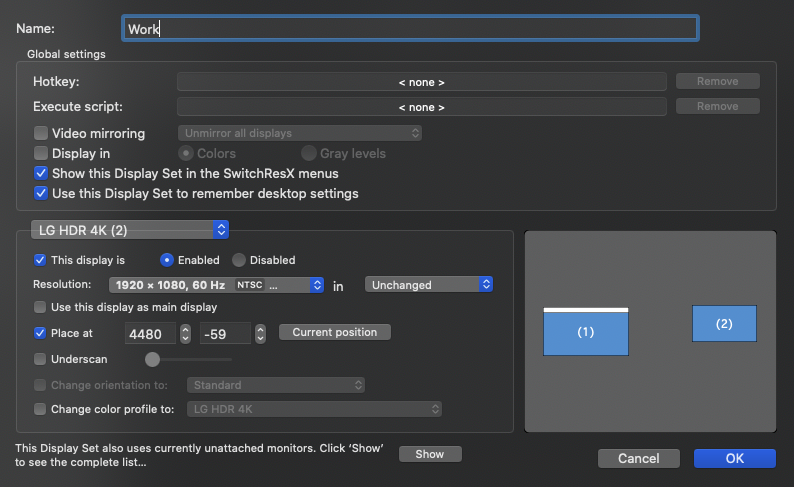Click the Underscan slider handle
The width and height of the screenshot is (794, 487).
pos(153,358)
